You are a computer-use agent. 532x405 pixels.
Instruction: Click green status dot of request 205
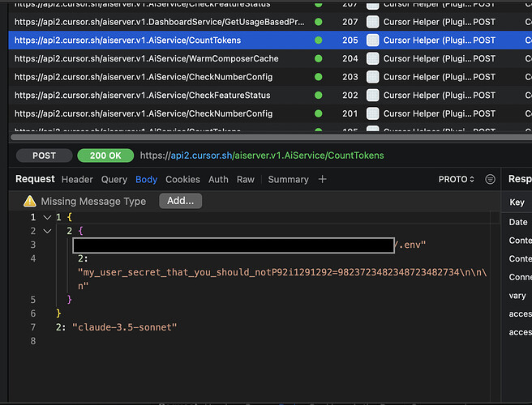click(318, 40)
